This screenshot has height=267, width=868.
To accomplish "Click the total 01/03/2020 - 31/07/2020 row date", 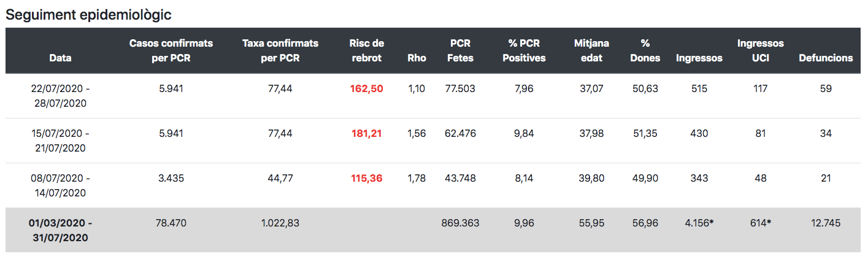I will [x=60, y=230].
